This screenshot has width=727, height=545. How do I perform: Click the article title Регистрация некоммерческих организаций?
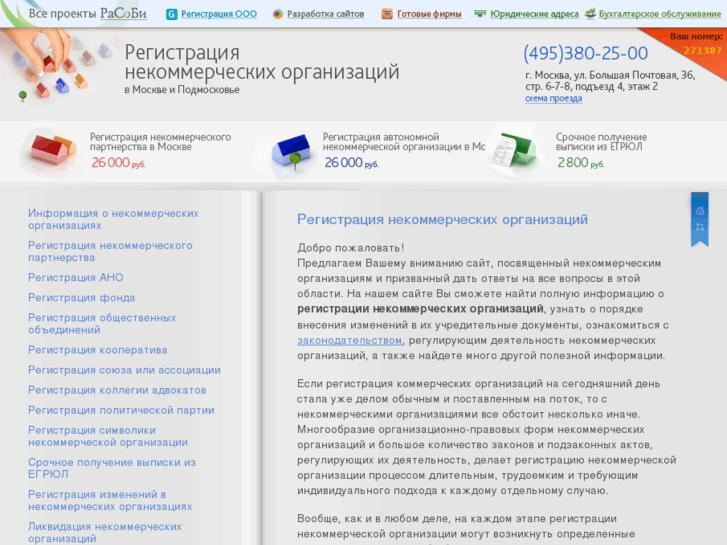point(442,219)
